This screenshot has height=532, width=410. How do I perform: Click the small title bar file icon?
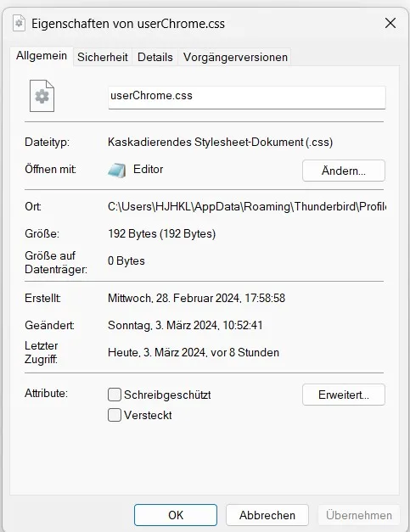click(19, 24)
